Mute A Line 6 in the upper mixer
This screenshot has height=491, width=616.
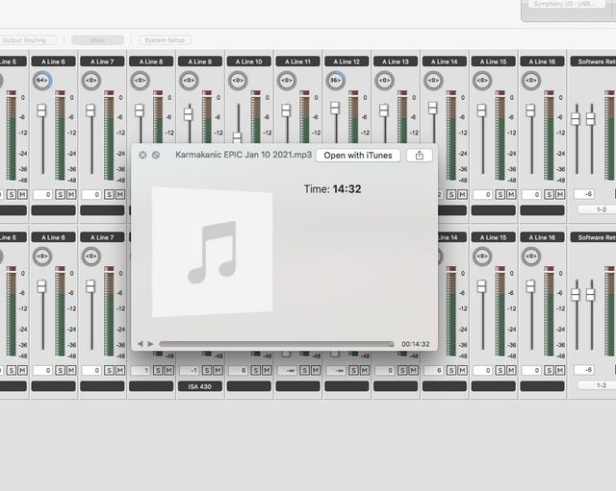click(x=71, y=194)
